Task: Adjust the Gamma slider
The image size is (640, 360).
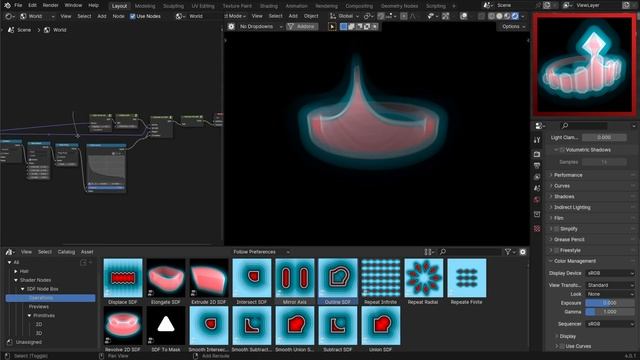Action: click(610, 312)
